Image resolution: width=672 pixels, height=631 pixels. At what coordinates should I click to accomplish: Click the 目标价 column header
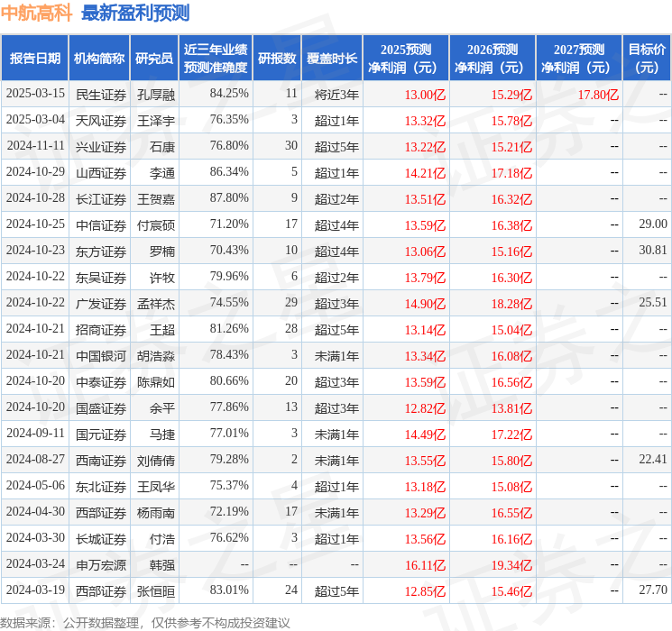click(x=647, y=59)
